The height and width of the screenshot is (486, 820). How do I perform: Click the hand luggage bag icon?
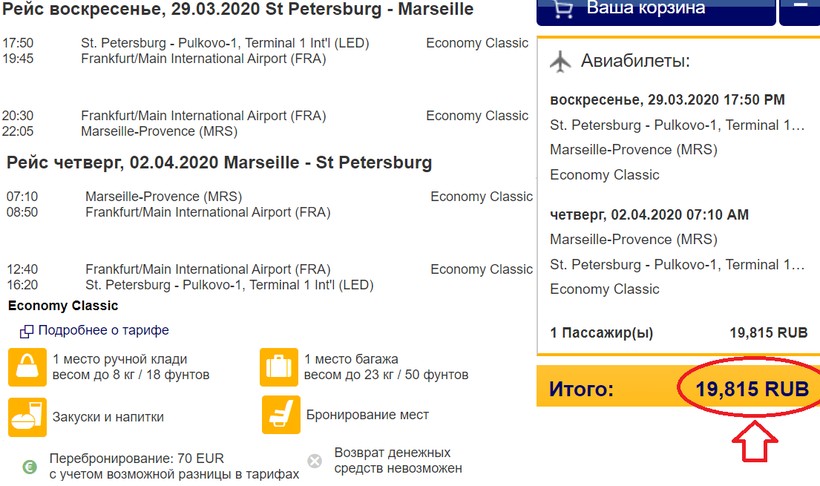[26, 367]
